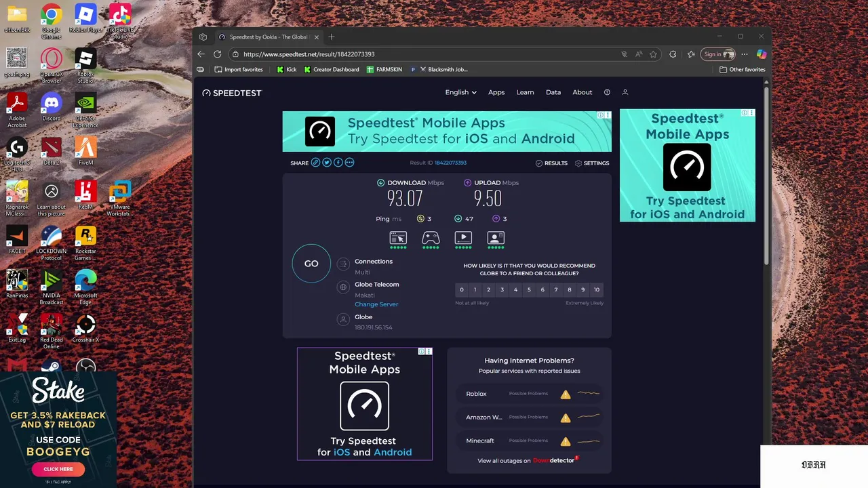Open Edge settings and more menu
Viewport: 868px width, 488px height.
tap(745, 54)
